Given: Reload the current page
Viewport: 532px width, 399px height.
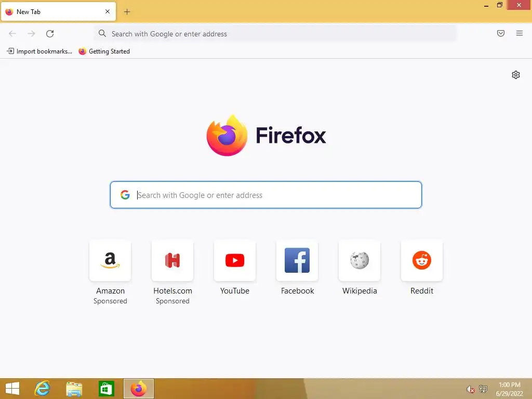Looking at the screenshot, I should point(50,34).
